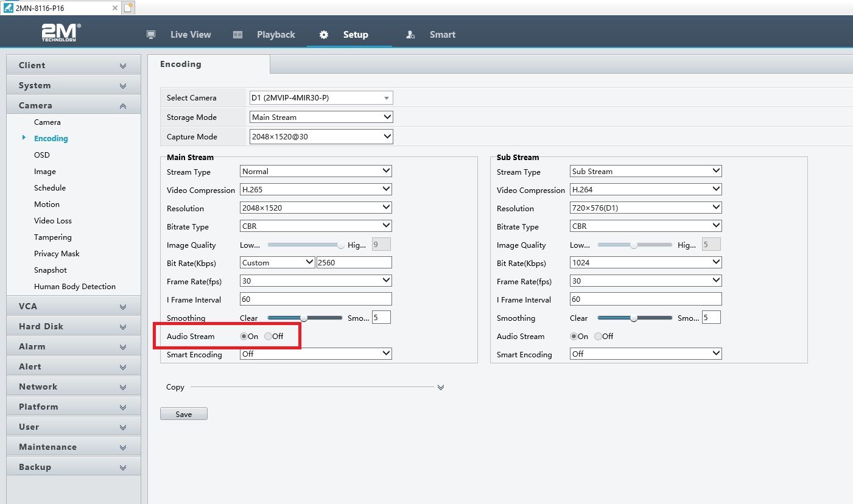Click the Save button

184,414
